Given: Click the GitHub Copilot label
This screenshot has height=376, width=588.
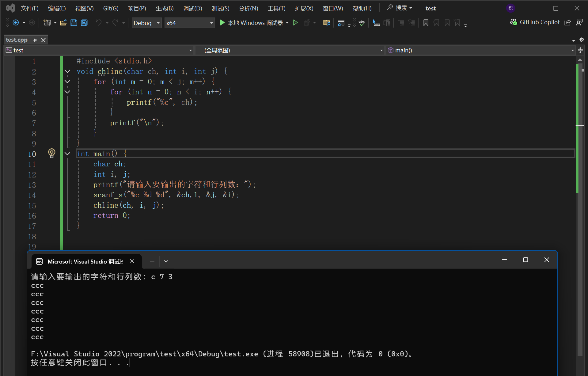Looking at the screenshot, I should click(540, 22).
